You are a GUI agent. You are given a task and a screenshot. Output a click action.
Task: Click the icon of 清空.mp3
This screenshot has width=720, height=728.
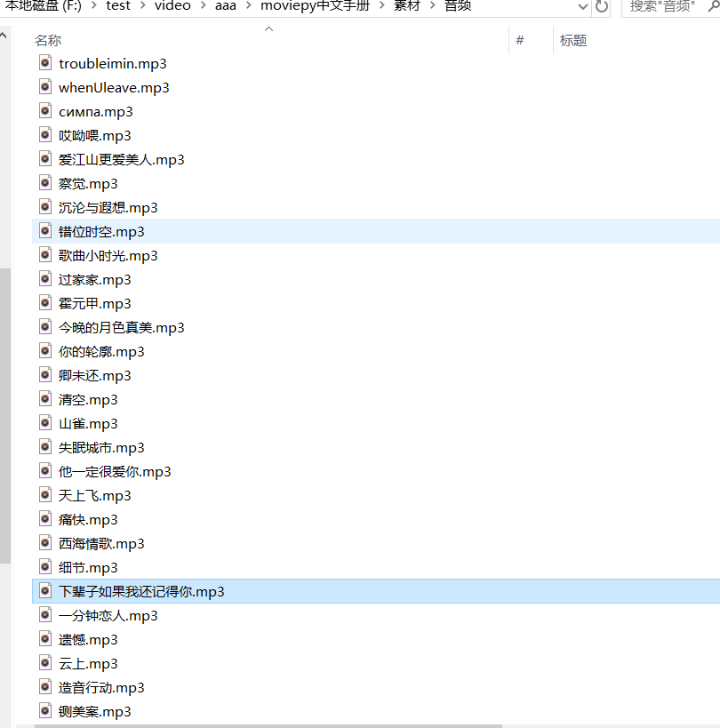click(x=45, y=399)
